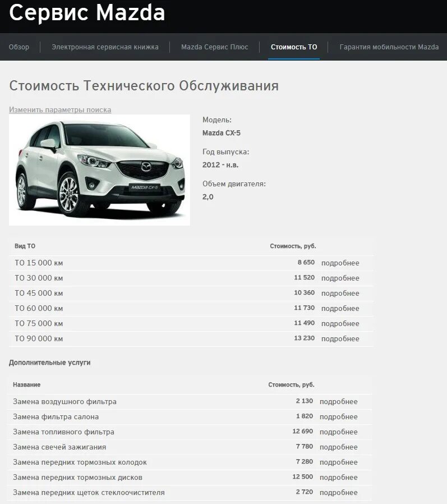Open подробнее for ТО 75 000 км

[x=340, y=323]
